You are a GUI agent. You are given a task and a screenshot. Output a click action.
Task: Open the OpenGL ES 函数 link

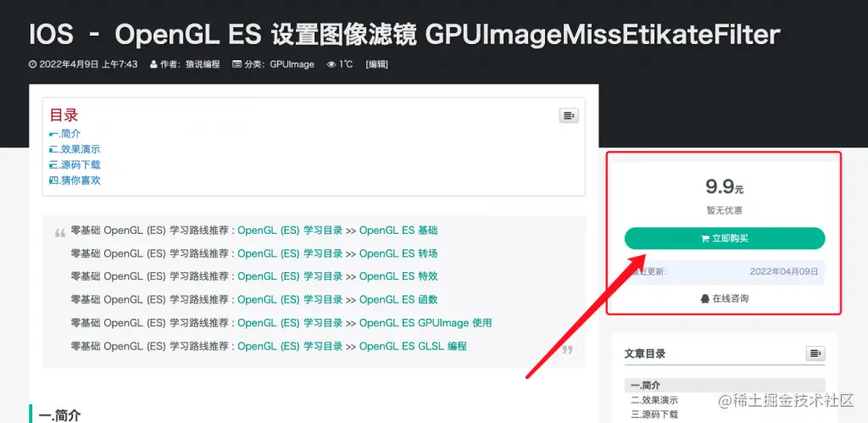click(398, 299)
